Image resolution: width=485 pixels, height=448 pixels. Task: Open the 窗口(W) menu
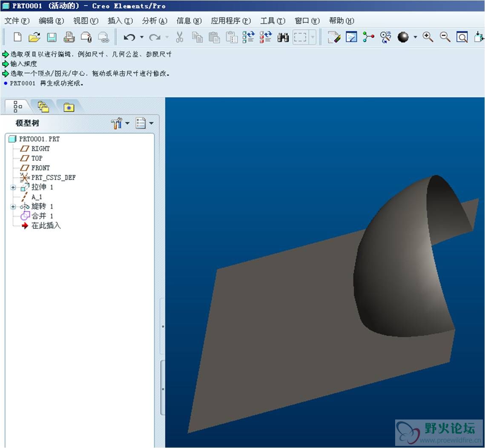[307, 21]
